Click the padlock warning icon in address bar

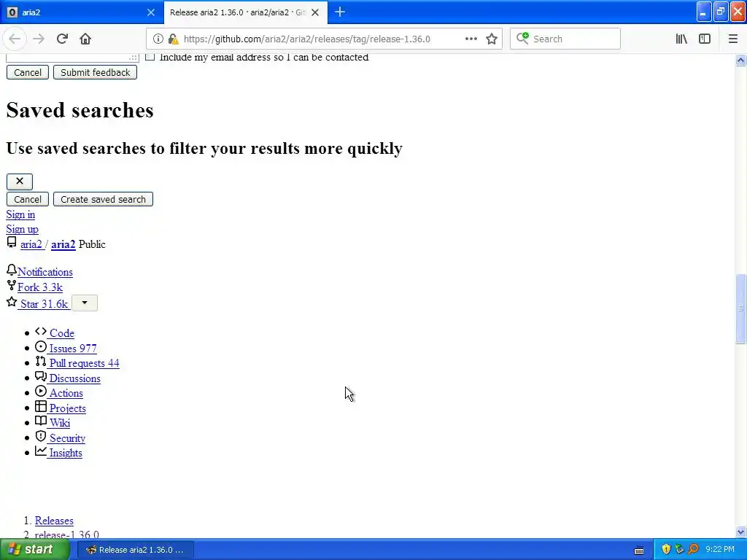[x=174, y=39]
